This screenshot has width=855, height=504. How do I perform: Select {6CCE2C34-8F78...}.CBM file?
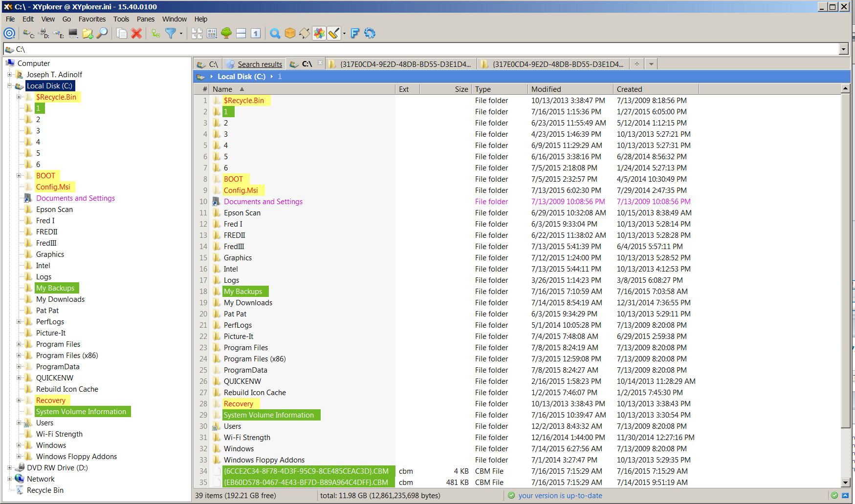[x=306, y=471]
